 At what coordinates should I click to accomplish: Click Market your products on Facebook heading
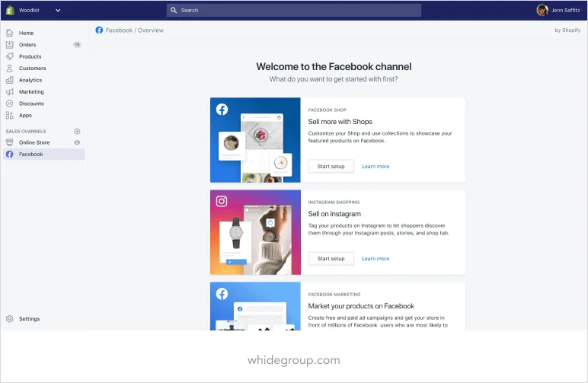point(361,306)
